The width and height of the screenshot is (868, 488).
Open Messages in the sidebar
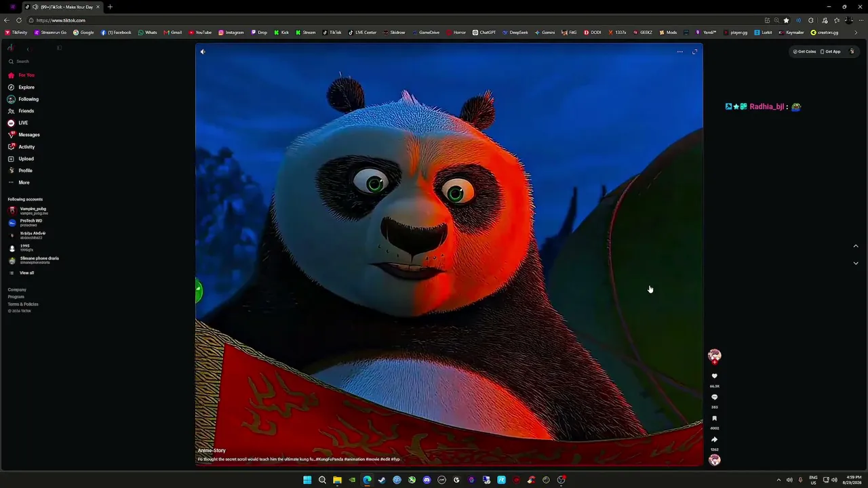point(24,135)
